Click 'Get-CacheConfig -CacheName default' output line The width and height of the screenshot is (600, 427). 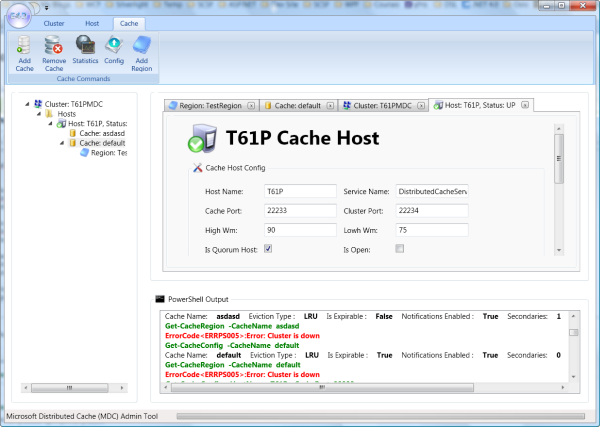coord(232,346)
